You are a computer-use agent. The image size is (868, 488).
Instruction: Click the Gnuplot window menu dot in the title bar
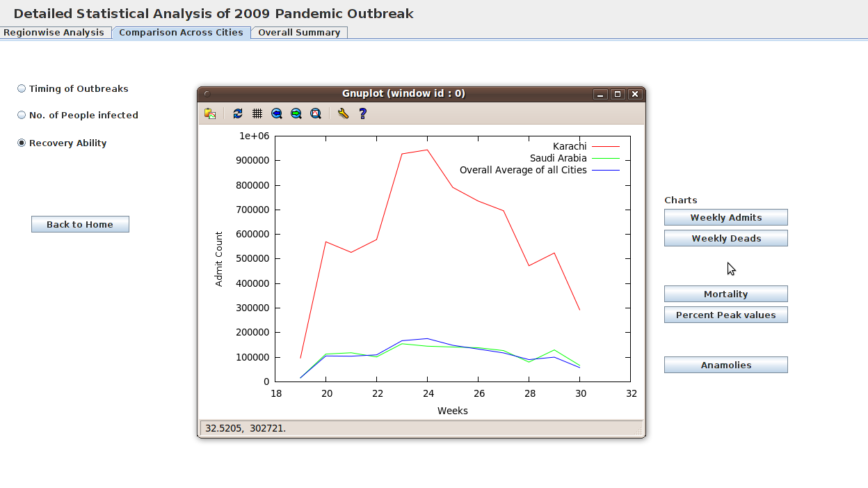207,94
